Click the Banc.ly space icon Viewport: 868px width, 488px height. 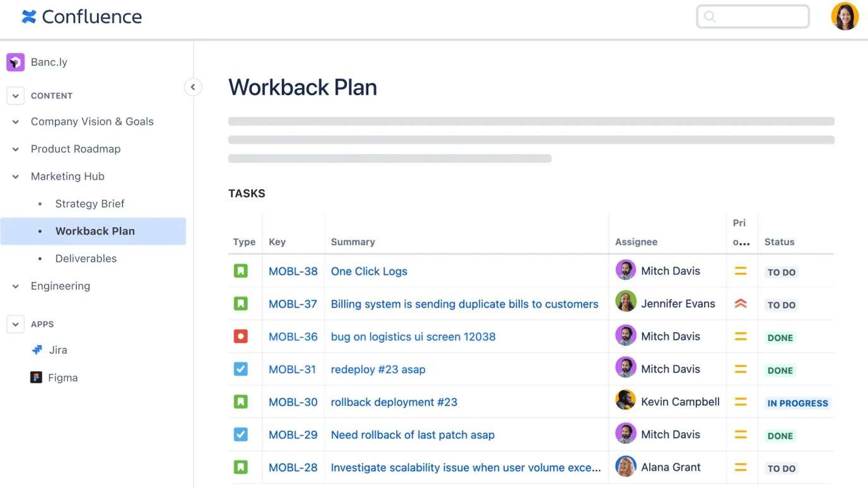pos(15,62)
